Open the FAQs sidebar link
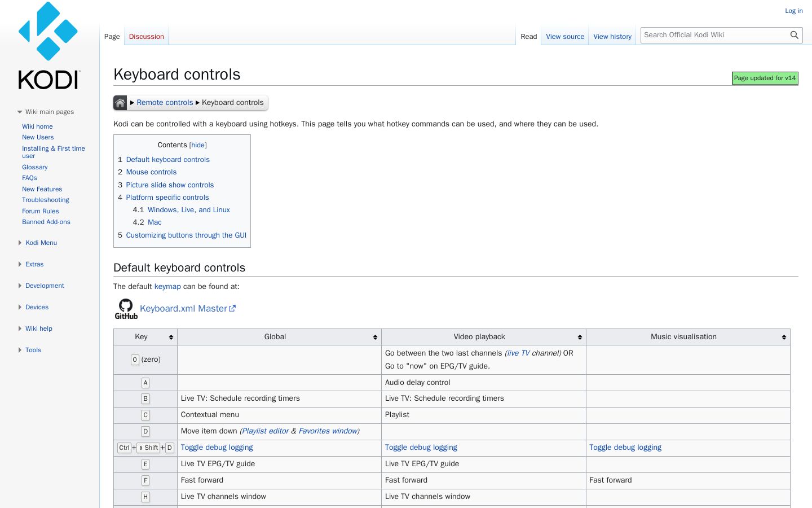Image resolution: width=812 pixels, height=508 pixels. 29,178
